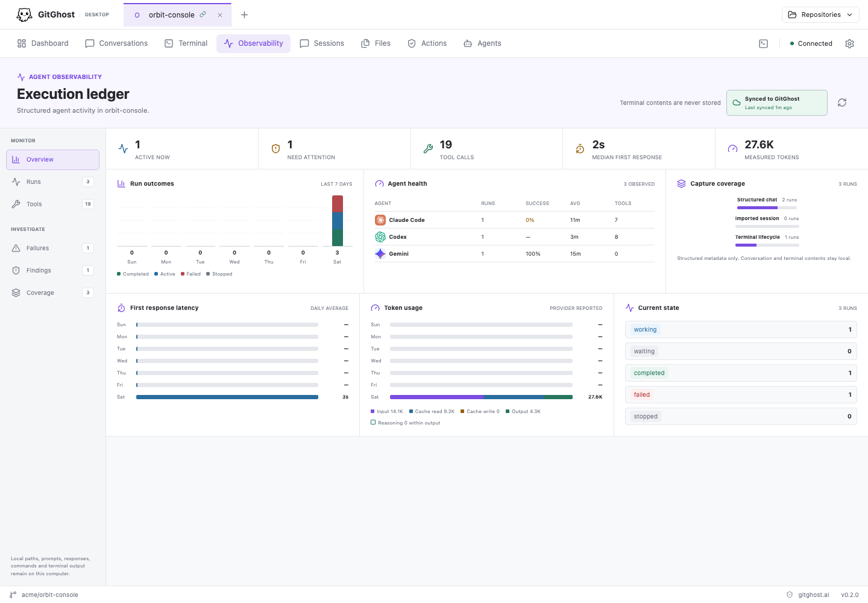Click the Synced to GitGhost button
868x603 pixels.
[x=776, y=103]
